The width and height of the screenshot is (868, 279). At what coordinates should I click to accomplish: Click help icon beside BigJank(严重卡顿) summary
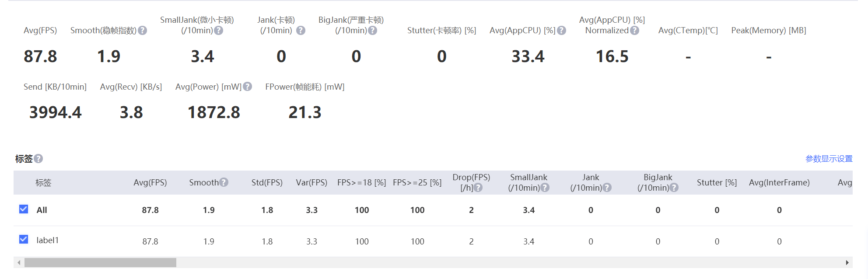pyautogui.click(x=373, y=31)
